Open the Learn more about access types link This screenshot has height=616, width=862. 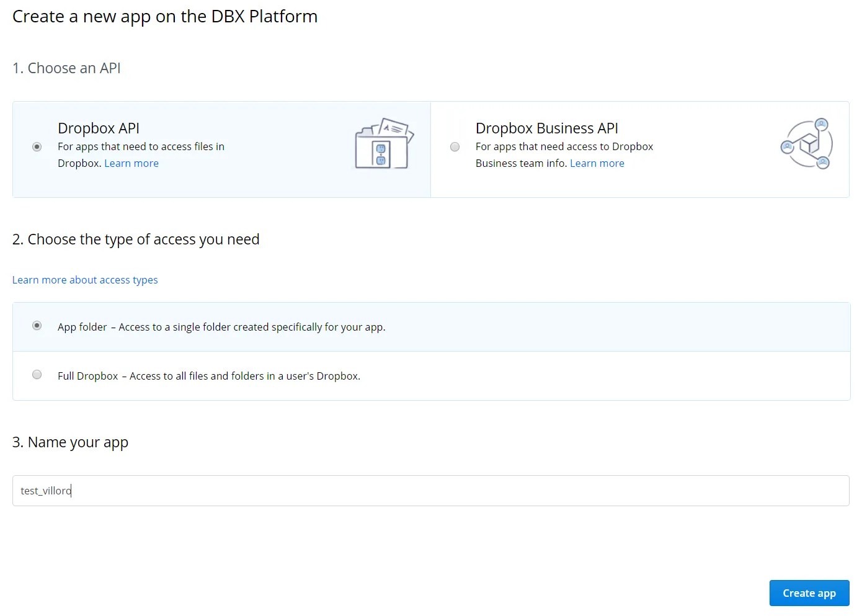click(x=85, y=280)
